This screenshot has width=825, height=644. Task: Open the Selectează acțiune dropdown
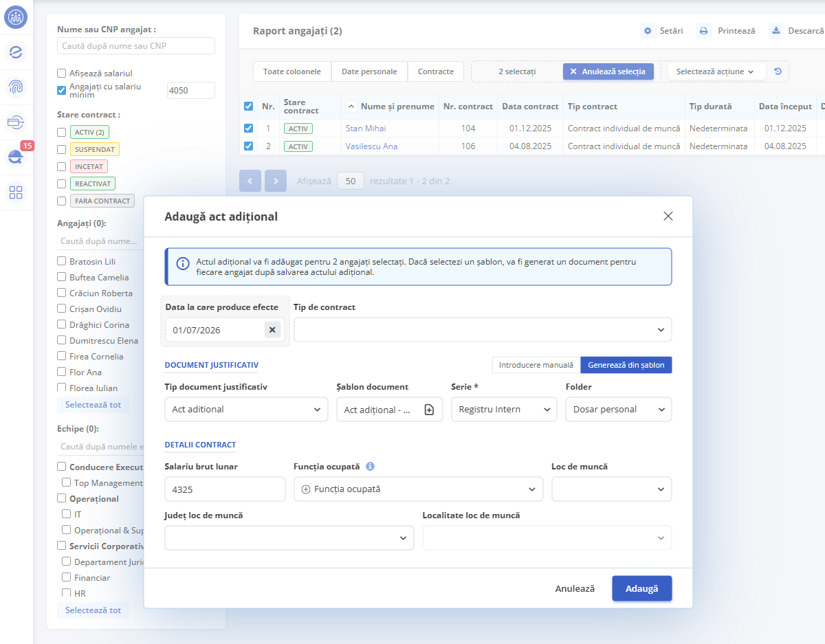(x=716, y=71)
